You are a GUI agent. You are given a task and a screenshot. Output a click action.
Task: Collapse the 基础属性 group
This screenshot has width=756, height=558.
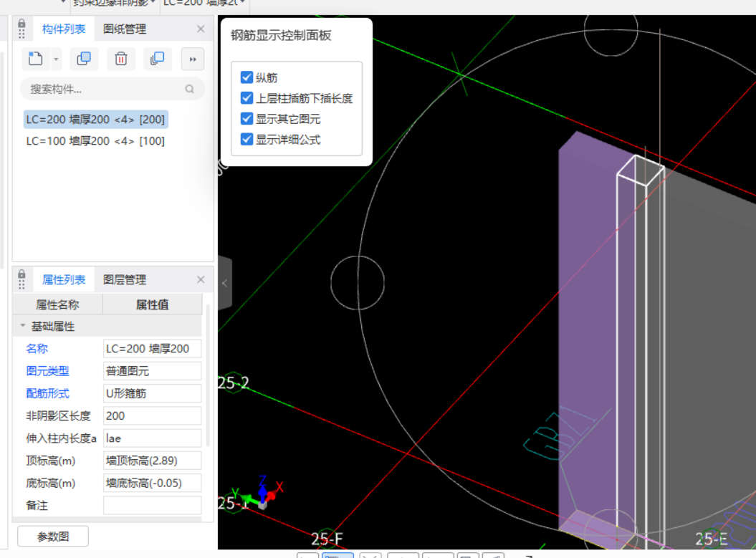point(23,326)
